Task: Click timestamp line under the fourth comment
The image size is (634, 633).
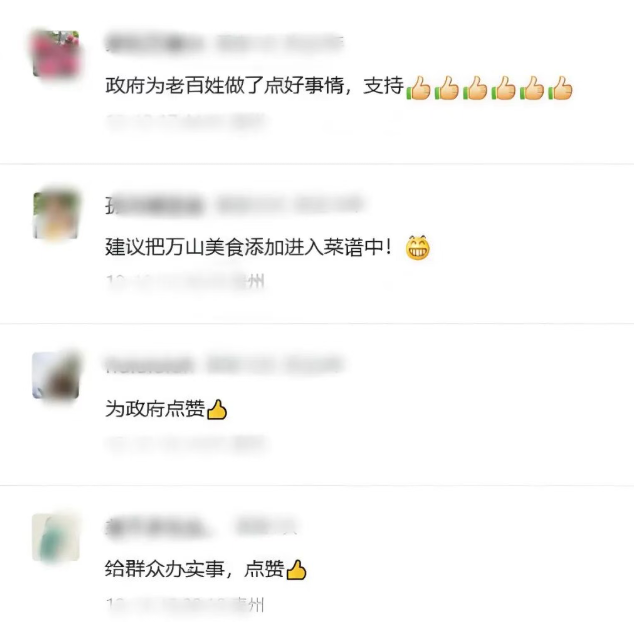Action: [x=185, y=605]
